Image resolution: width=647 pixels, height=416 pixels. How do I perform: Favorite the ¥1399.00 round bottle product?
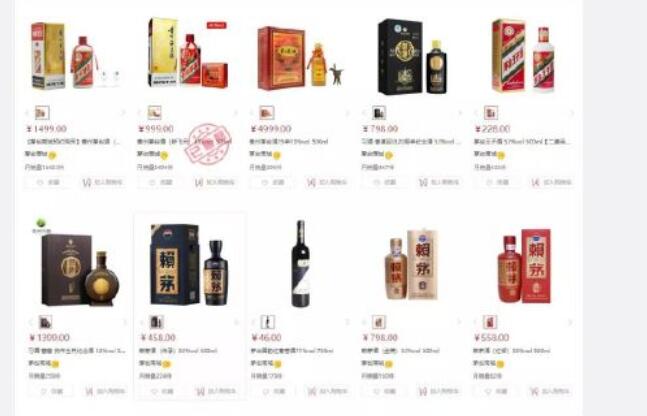tap(51, 391)
